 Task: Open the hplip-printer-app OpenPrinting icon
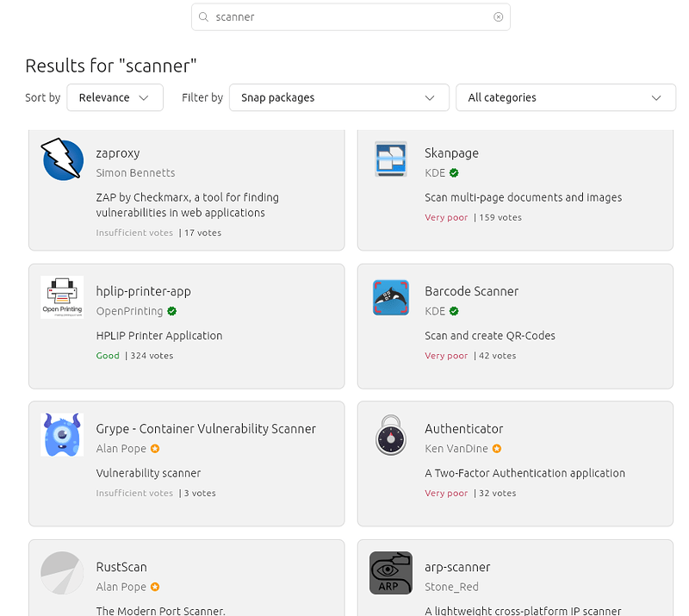click(x=62, y=297)
